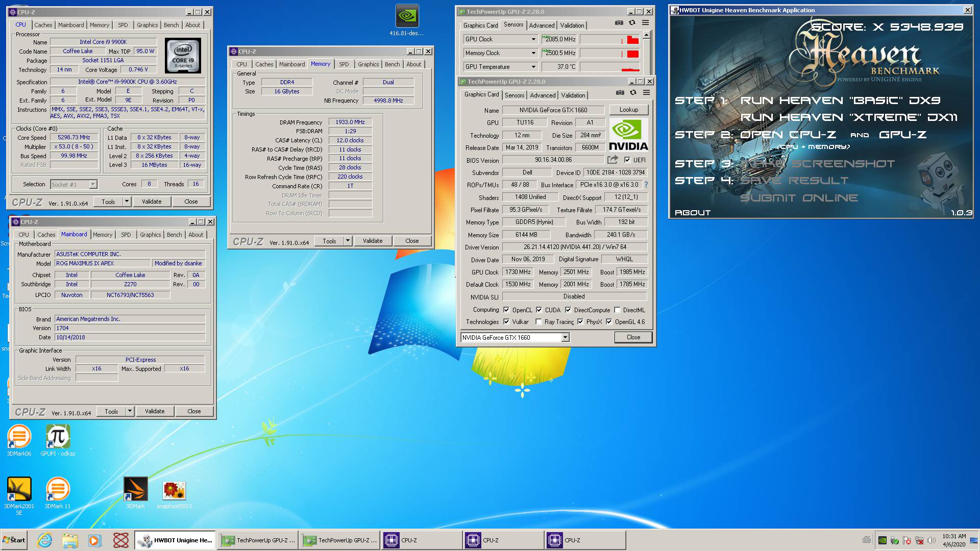Open the GPU Temperature sensor dropdown
Viewport: 980px width, 551px height.
(533, 67)
